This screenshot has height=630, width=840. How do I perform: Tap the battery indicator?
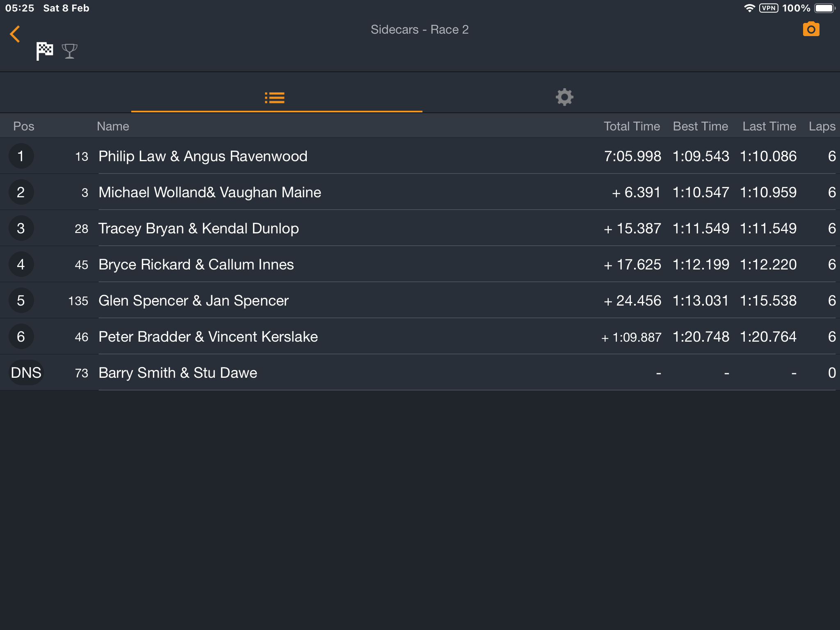click(825, 8)
